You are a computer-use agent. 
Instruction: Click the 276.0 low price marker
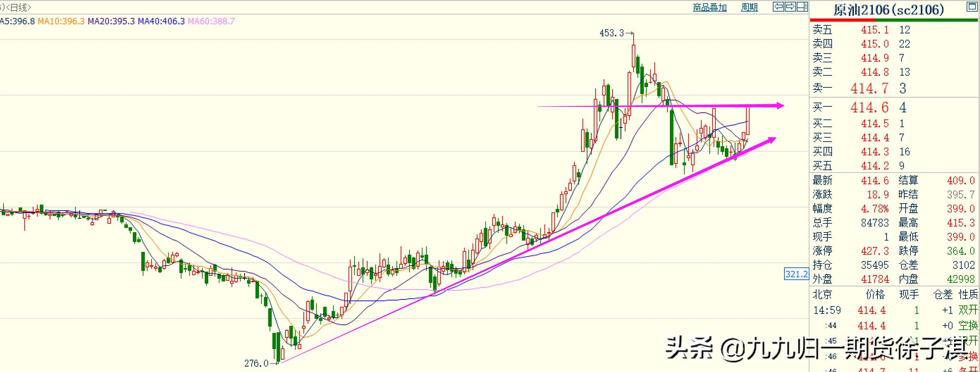pos(257,363)
